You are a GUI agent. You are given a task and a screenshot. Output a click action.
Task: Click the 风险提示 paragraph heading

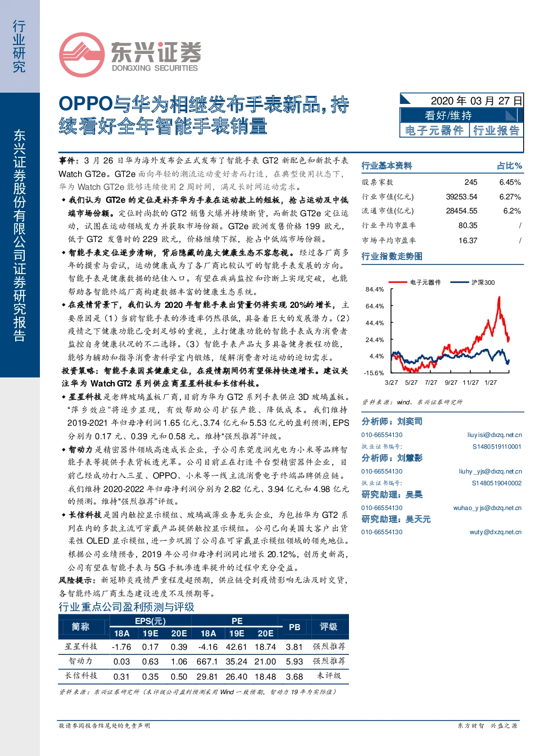point(78,580)
